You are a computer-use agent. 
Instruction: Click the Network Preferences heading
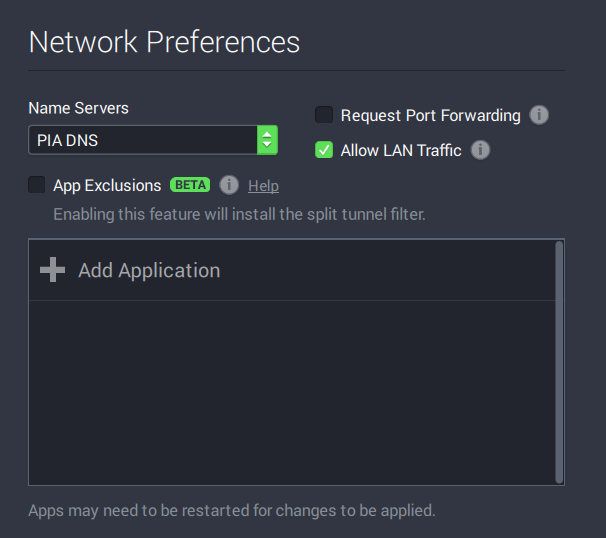point(164,42)
